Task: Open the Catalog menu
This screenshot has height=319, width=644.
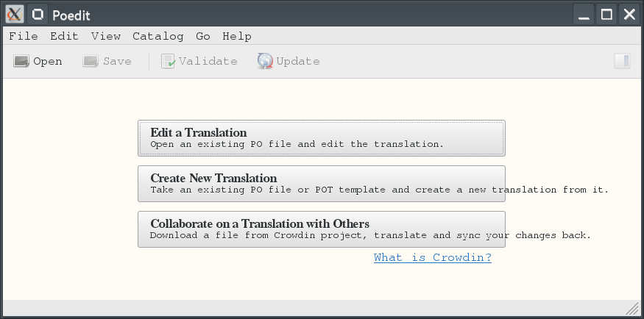Action: pos(158,36)
